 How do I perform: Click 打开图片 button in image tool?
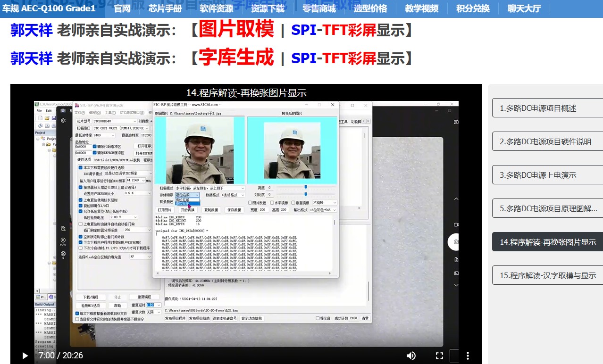[165, 210]
